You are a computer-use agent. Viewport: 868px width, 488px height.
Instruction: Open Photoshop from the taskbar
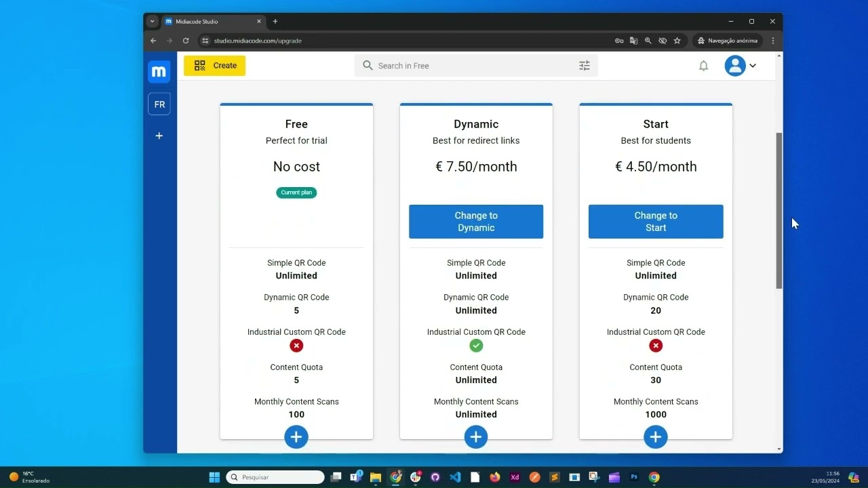pyautogui.click(x=634, y=477)
